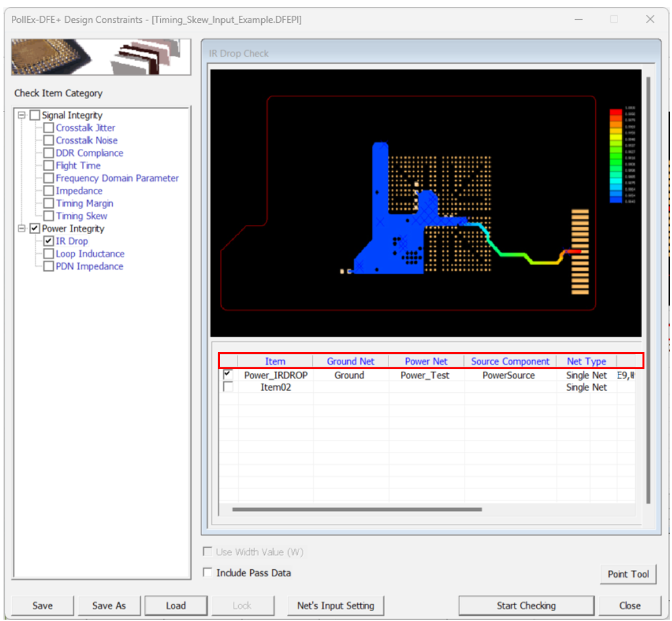
Task: Click the Point Tool button
Action: click(627, 574)
